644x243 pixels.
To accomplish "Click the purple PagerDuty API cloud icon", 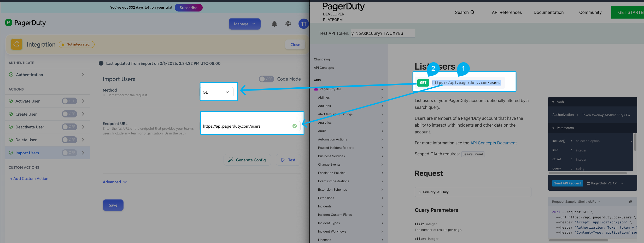I will [x=316, y=89].
